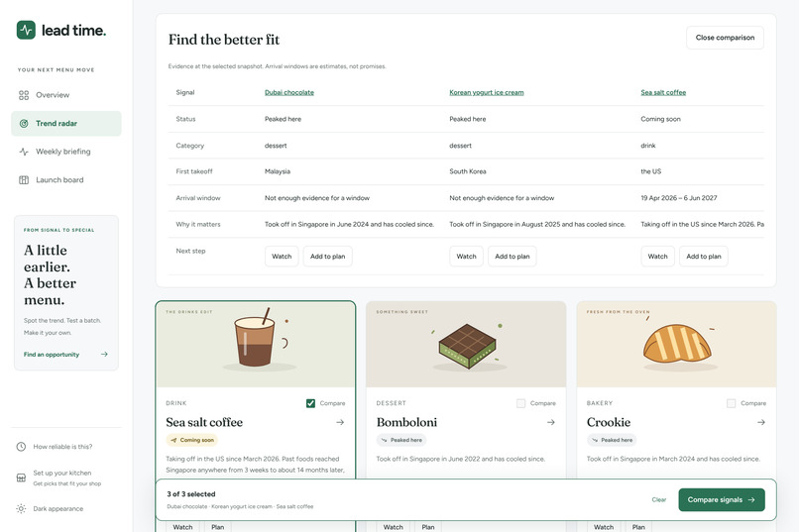Viewport: 799px width, 532px height.
Task: Open Dubai chocolate link
Action: (288, 93)
